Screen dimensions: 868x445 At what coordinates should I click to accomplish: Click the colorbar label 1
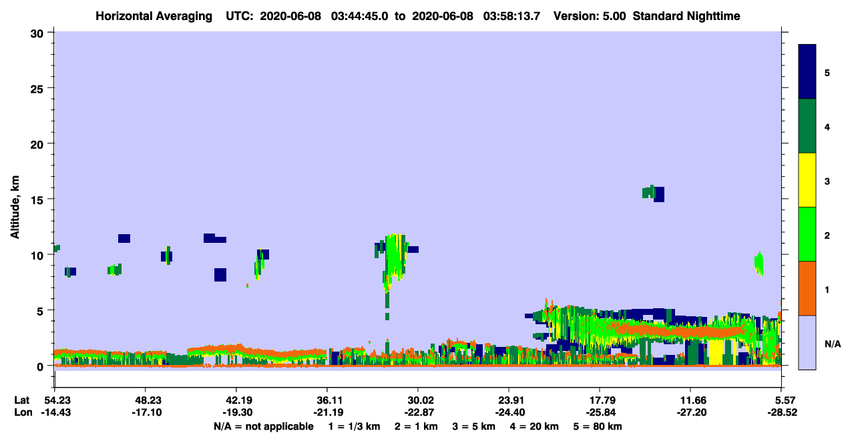[x=827, y=289]
